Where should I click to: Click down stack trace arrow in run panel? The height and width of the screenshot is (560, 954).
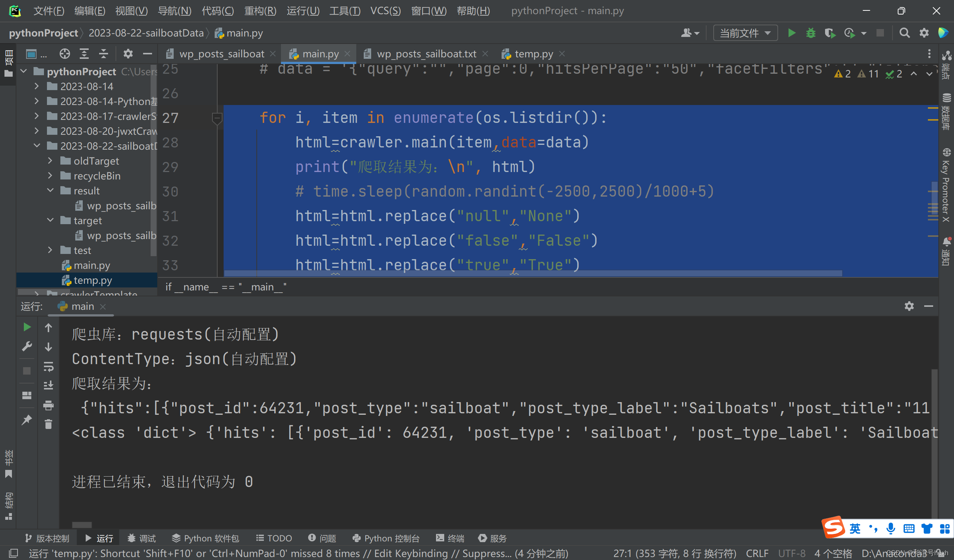(x=48, y=347)
